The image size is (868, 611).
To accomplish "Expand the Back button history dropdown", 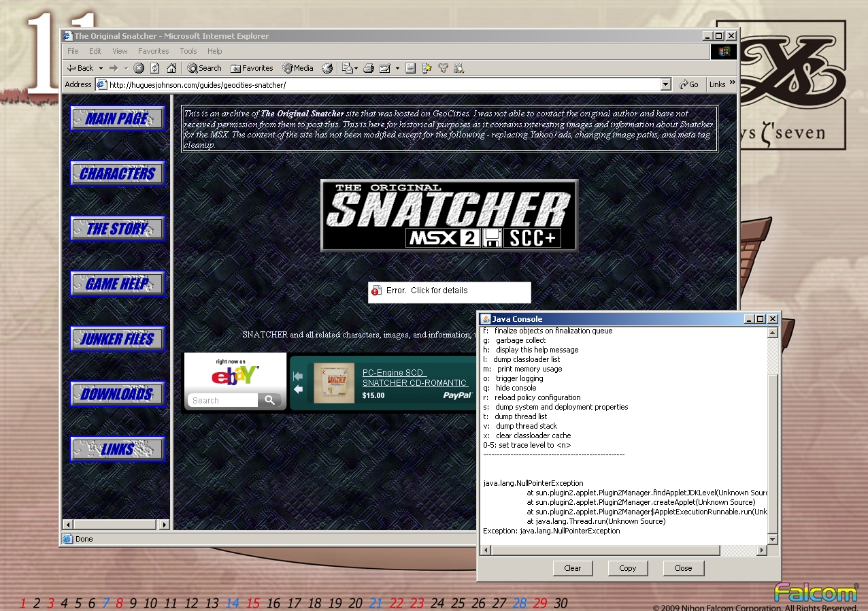I will [x=101, y=68].
